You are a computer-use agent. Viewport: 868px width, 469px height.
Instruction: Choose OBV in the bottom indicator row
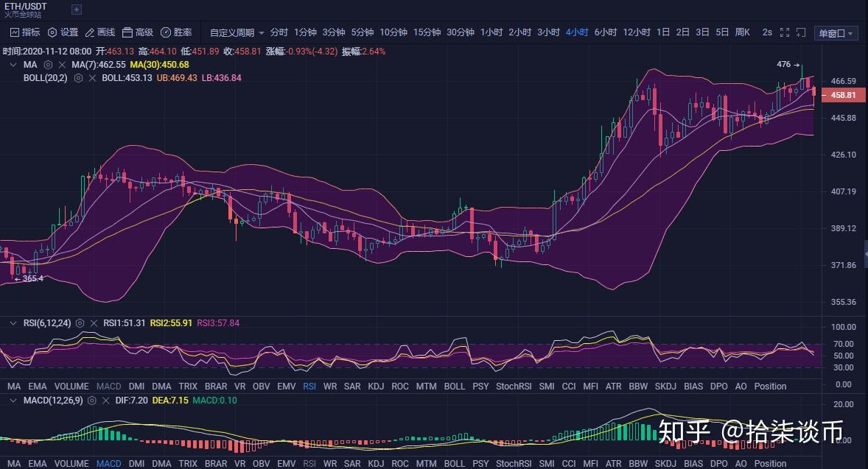tap(262, 463)
